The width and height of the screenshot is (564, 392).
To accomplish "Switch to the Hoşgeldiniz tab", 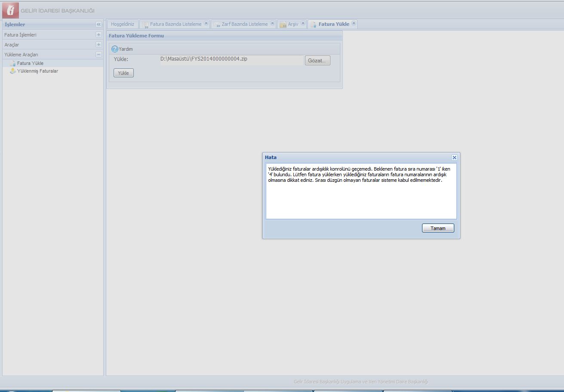I will point(123,24).
